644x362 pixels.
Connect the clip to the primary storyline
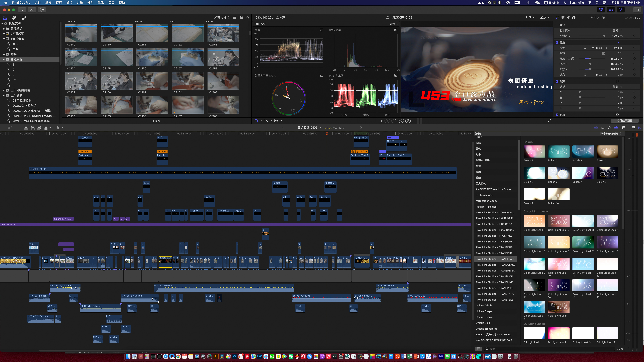click(26, 128)
